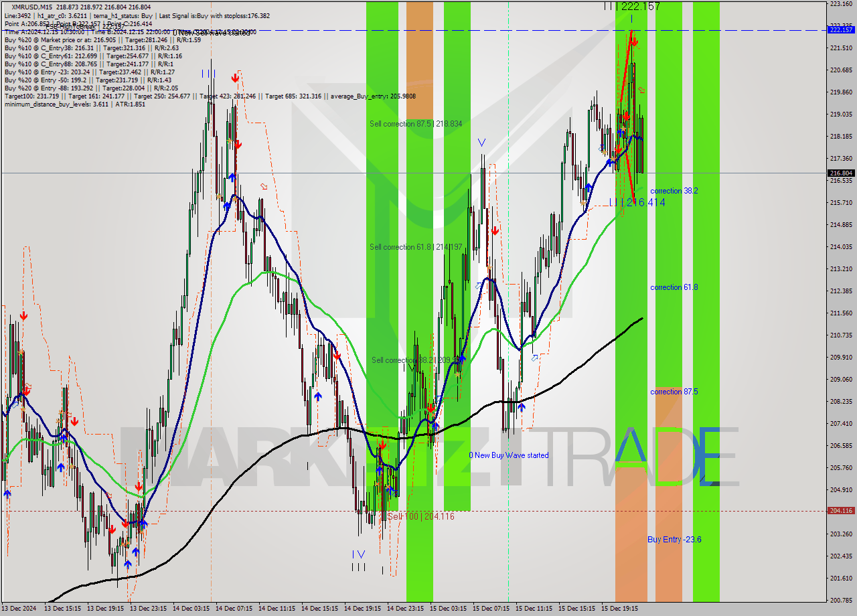Select the '13 Dec 2024' date on time axis
The image size is (857, 616).
pyautogui.click(x=19, y=609)
